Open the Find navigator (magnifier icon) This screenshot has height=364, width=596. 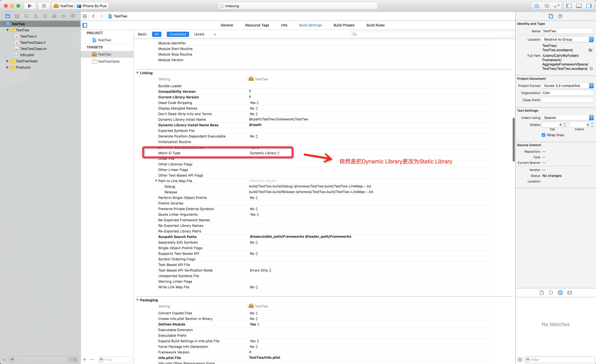tap(26, 16)
